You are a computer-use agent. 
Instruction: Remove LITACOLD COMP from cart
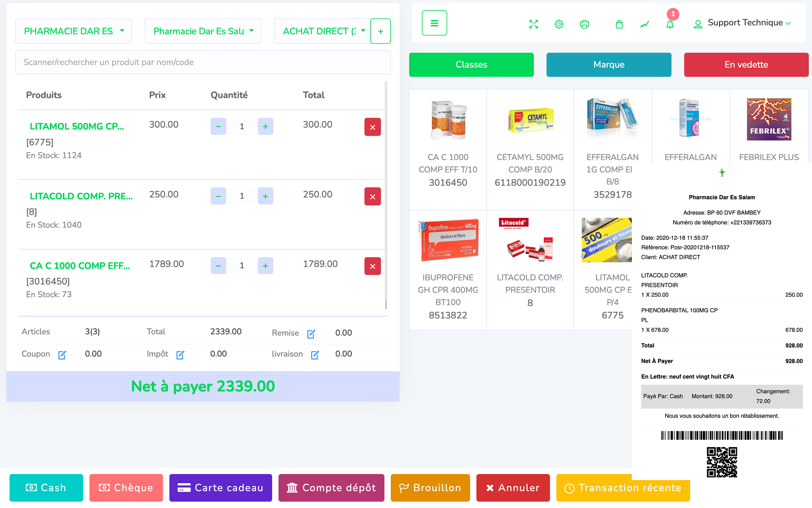click(372, 197)
